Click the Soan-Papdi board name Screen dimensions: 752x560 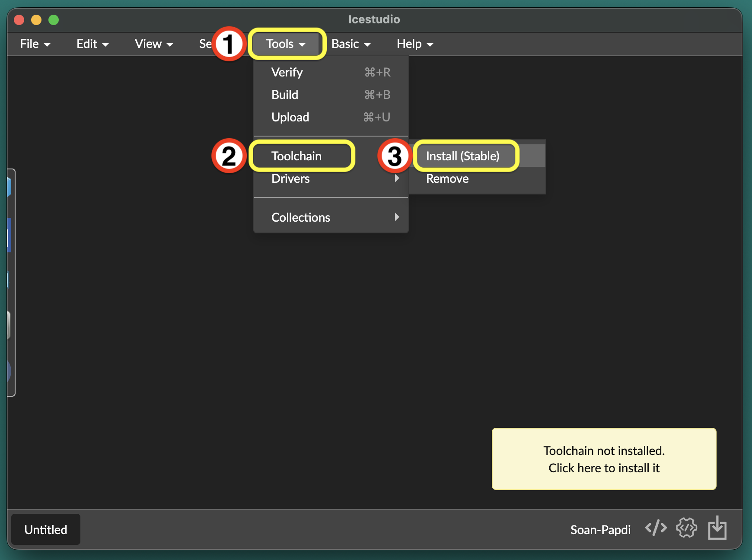[600, 530]
